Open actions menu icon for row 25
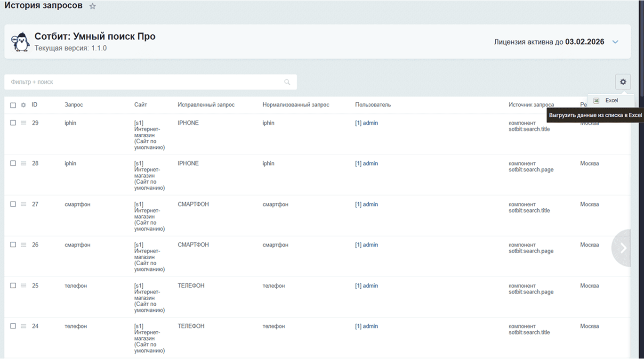The image size is (644, 359). 24,286
